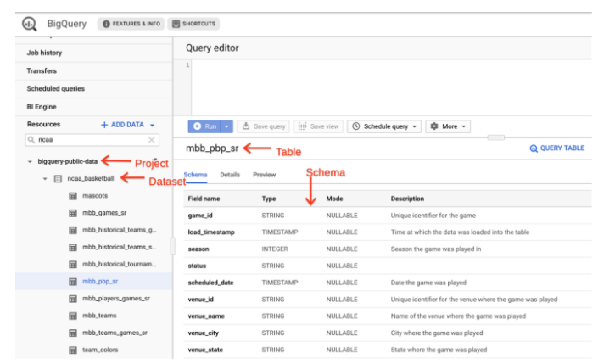Viewport: 615px width, 364px height.
Task: Switch to the Preview tab
Action: (x=265, y=175)
